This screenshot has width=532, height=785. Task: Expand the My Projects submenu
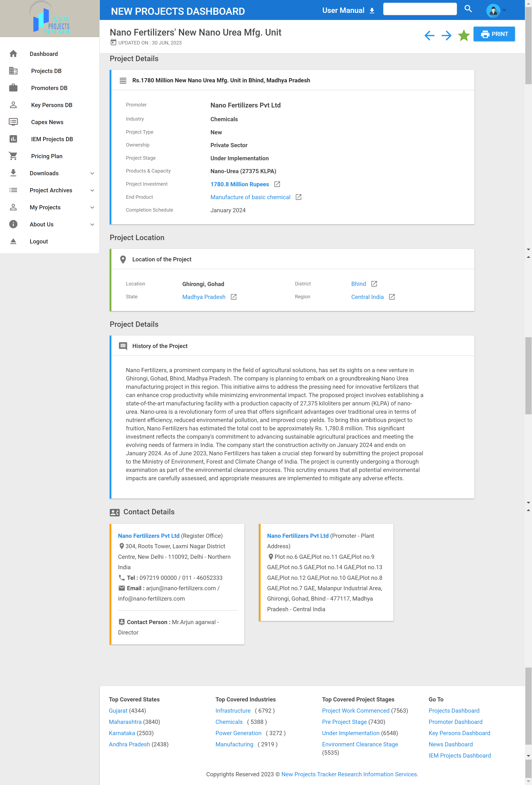[x=92, y=207]
